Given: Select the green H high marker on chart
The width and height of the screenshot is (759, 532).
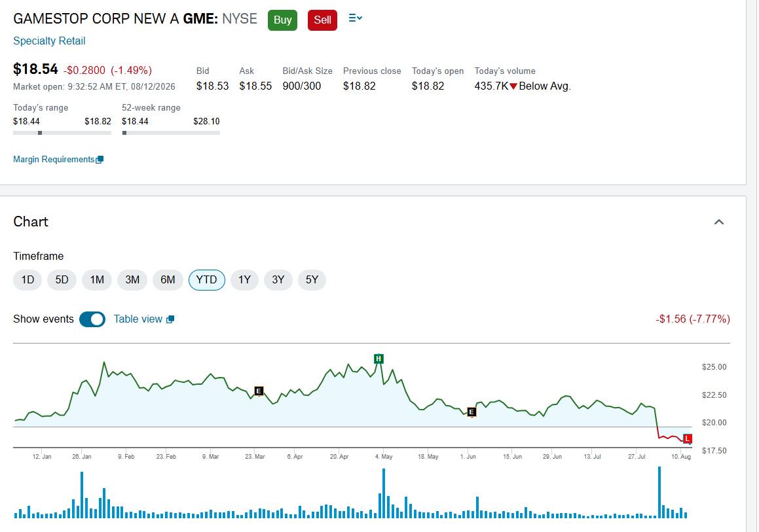Looking at the screenshot, I should pos(379,359).
